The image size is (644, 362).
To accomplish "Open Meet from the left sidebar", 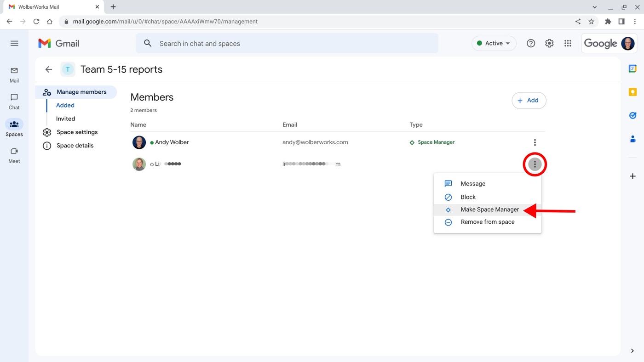I will pyautogui.click(x=14, y=155).
